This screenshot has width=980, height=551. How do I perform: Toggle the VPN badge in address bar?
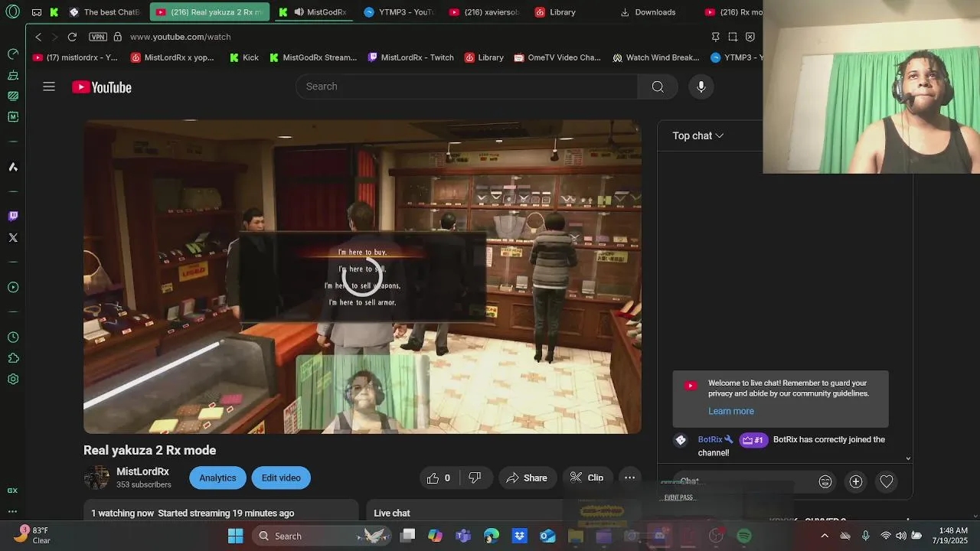(x=98, y=37)
